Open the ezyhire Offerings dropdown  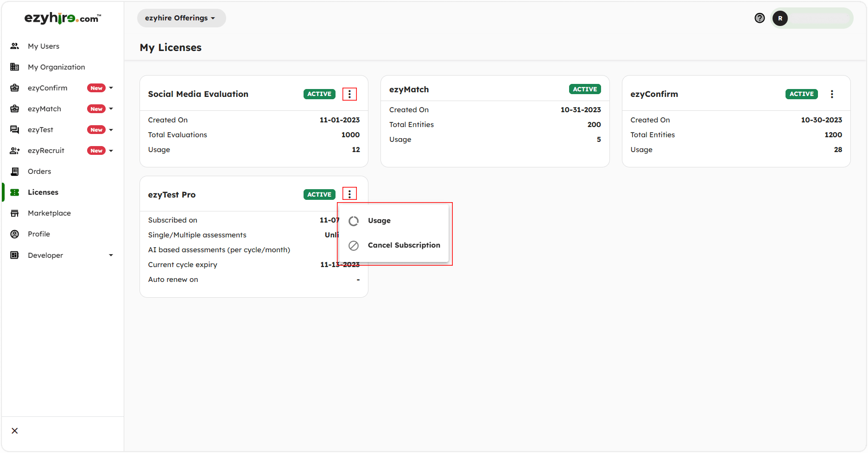coord(181,18)
